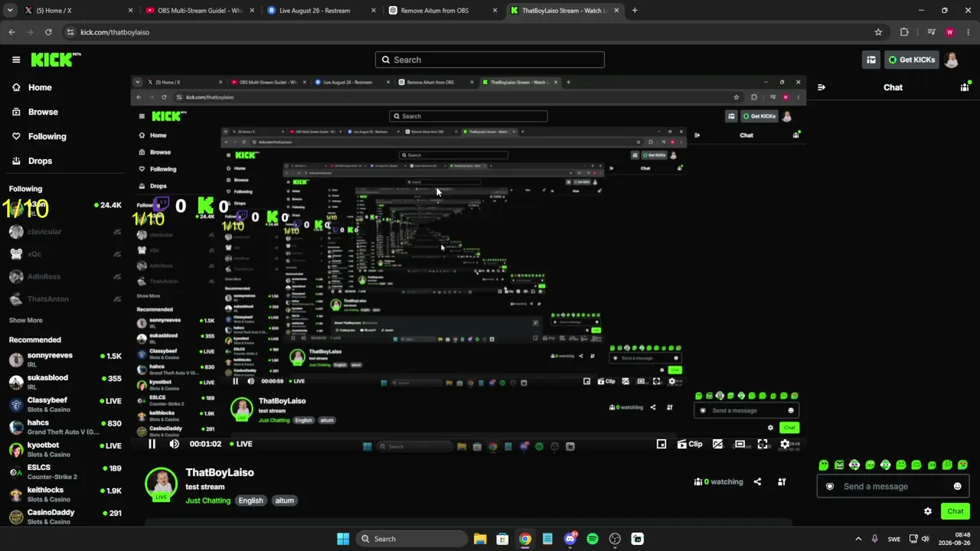Collapse the chat panel
This screenshot has width=980, height=551.
pyautogui.click(x=822, y=87)
